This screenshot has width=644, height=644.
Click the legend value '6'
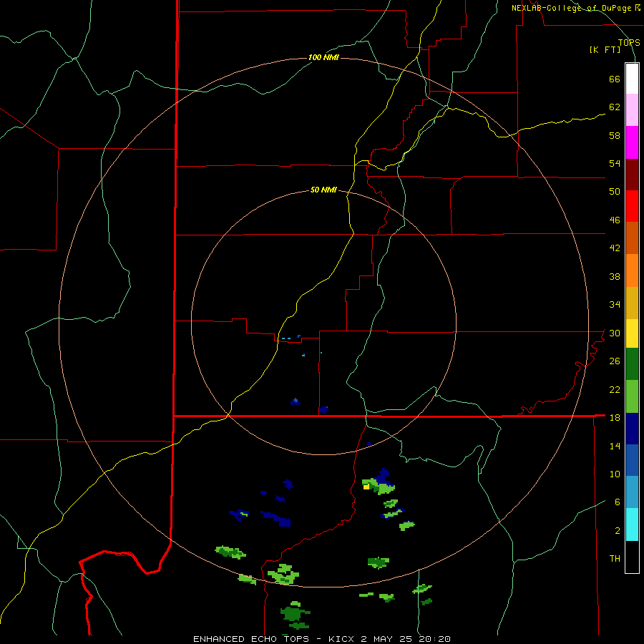(617, 502)
